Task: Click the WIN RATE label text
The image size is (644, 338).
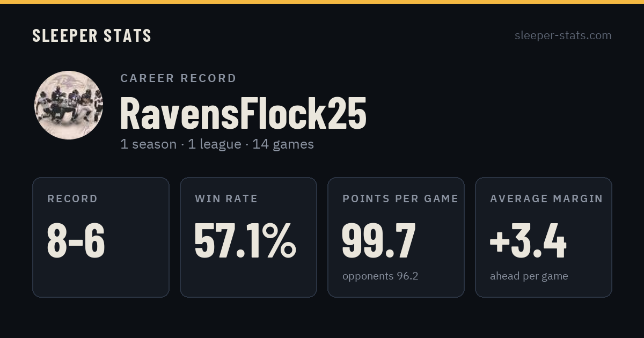Action: click(226, 199)
